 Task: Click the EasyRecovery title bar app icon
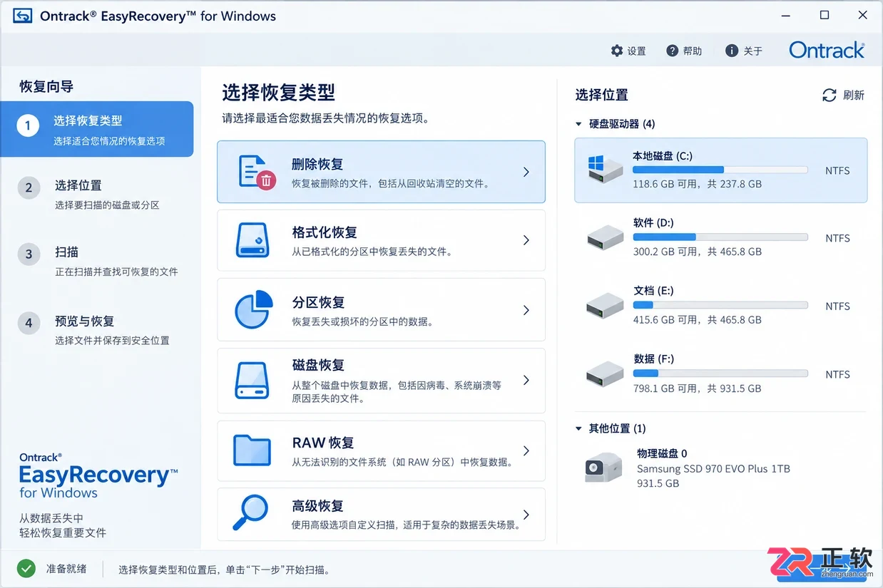click(x=23, y=16)
